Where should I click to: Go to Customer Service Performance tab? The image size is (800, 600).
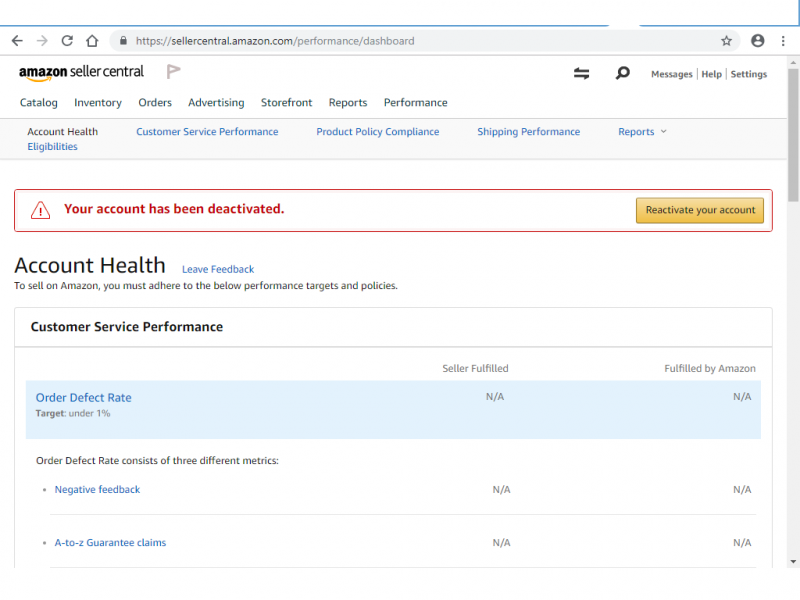coord(207,132)
